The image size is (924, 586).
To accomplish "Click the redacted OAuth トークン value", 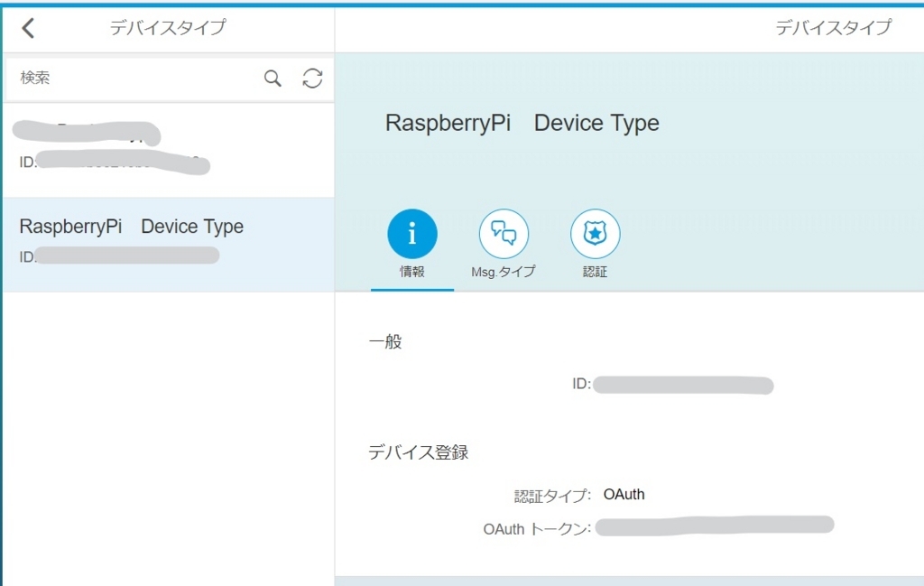I will point(715,526).
